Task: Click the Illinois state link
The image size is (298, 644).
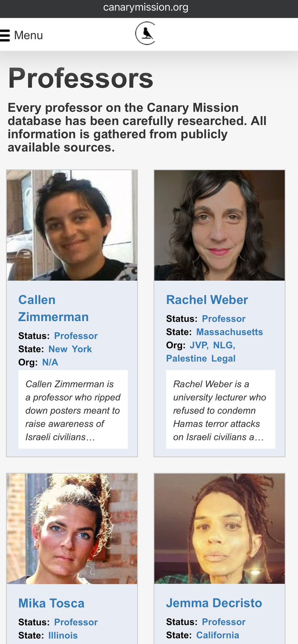Action: (x=63, y=636)
